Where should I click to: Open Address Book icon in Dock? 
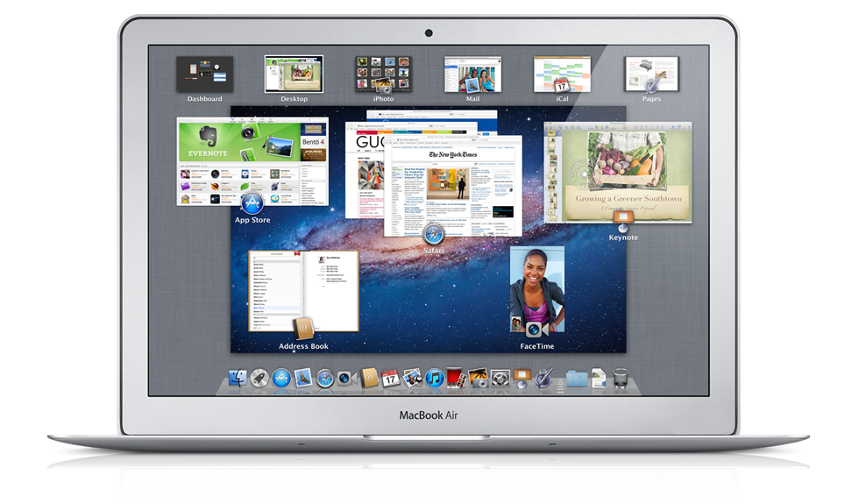369,378
